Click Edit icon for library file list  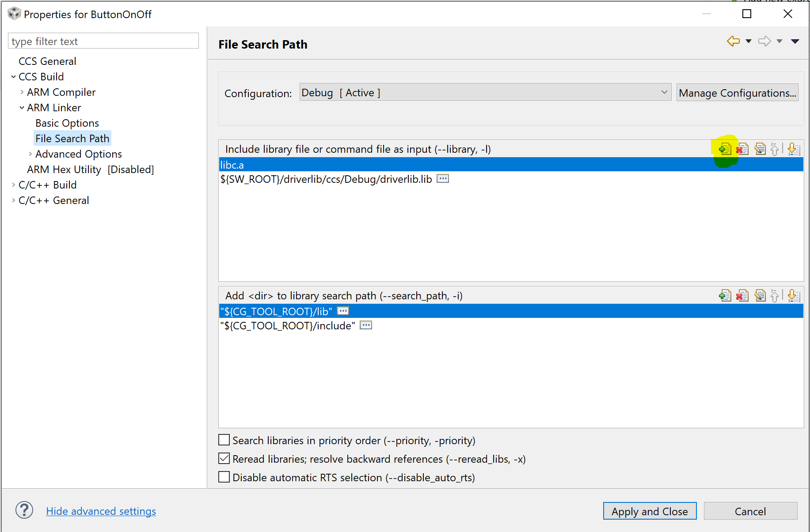tap(760, 149)
